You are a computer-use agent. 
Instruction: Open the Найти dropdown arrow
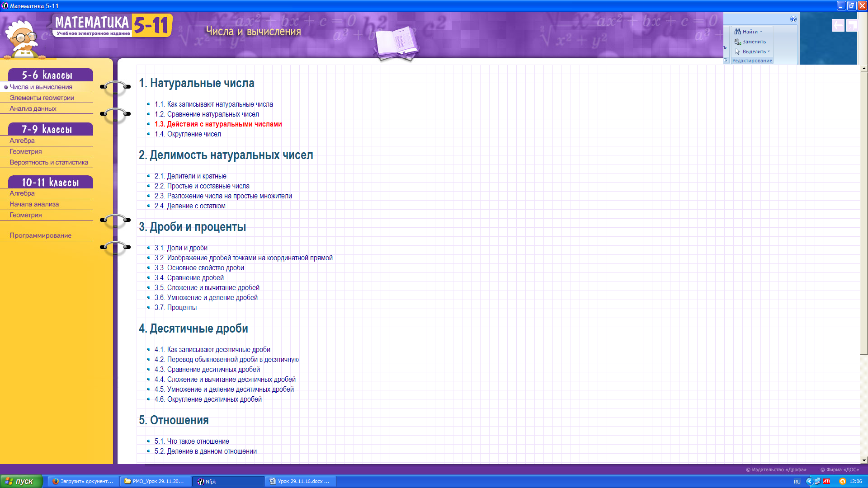tap(761, 32)
